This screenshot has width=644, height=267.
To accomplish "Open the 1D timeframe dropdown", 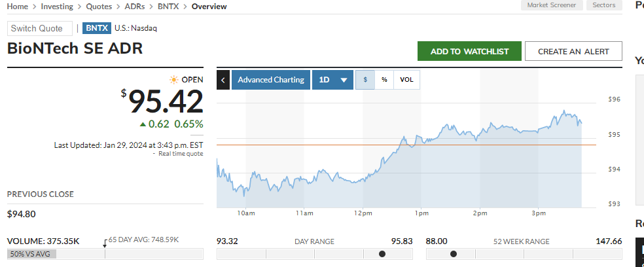I will tap(332, 80).
